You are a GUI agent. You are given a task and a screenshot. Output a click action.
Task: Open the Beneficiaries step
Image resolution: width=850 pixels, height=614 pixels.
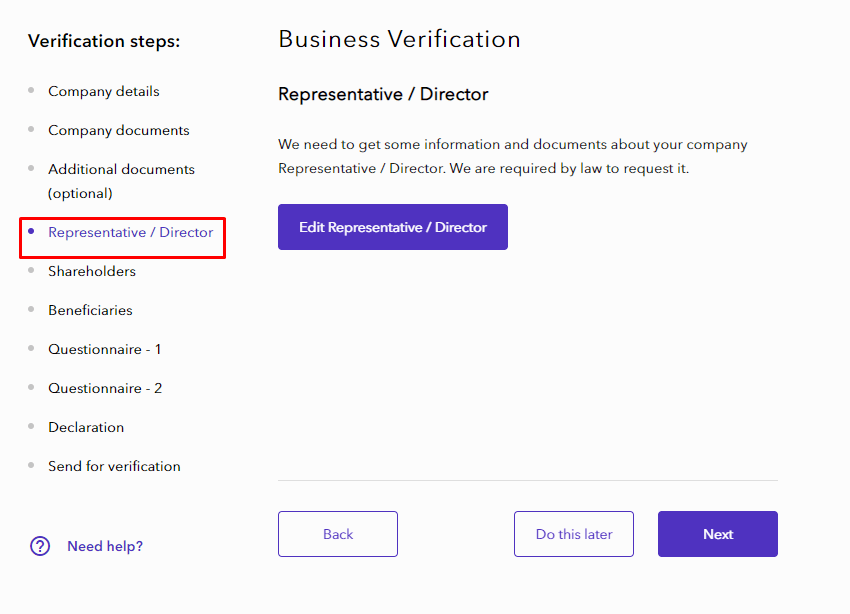[90, 310]
